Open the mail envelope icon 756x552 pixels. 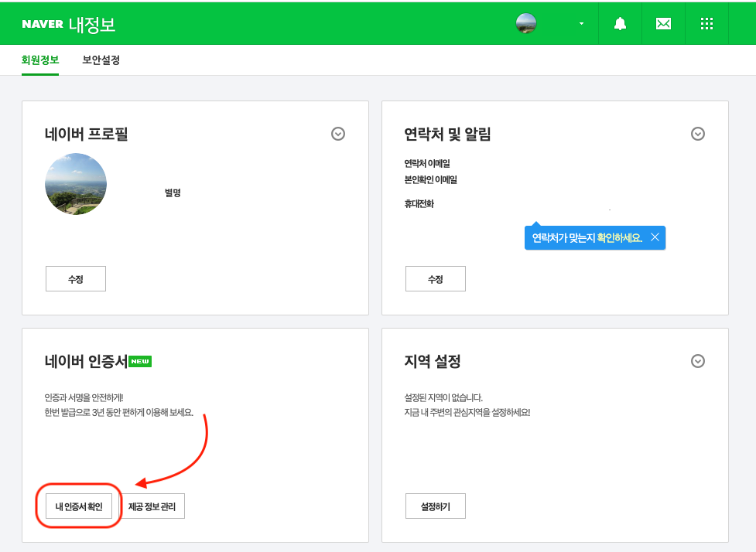(x=663, y=24)
